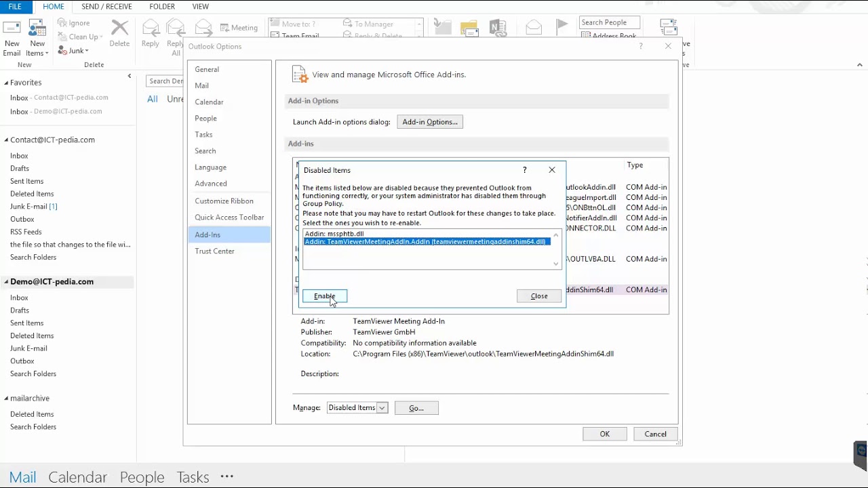Collapse the Favorites group

click(6, 83)
